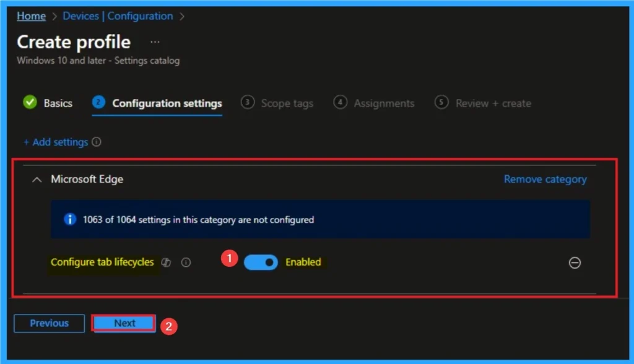
Task: Click the 1063 of 1064 settings message
Action: tap(198, 220)
